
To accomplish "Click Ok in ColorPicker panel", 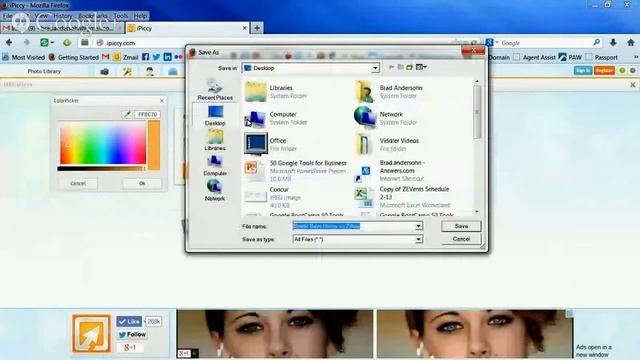I will point(142,184).
